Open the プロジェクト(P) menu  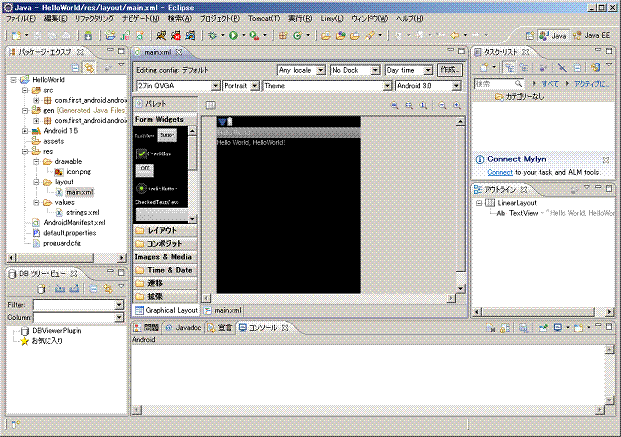[220, 19]
